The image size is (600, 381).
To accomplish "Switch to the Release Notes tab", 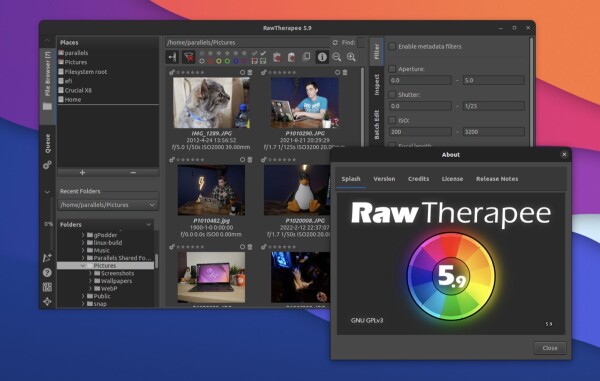I will click(x=497, y=179).
